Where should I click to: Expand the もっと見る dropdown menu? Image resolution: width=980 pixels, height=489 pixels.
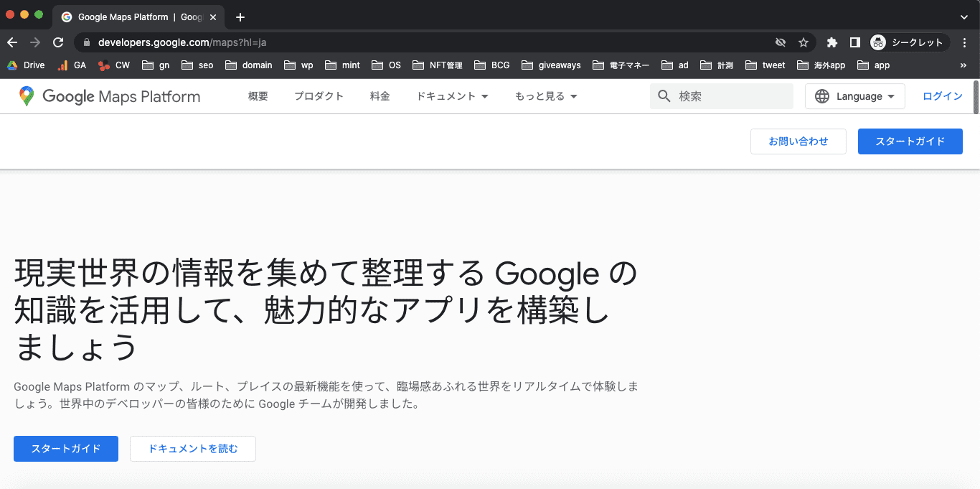click(546, 96)
